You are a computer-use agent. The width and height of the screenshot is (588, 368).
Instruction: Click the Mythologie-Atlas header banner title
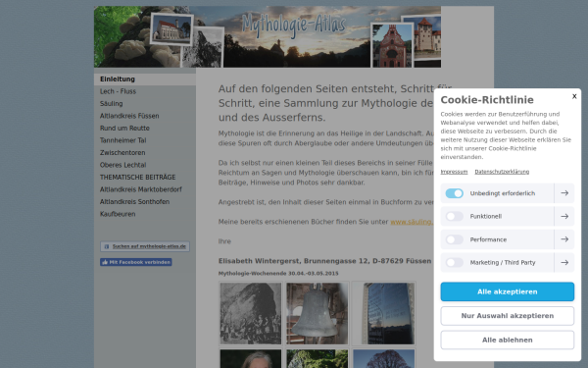tap(294, 25)
